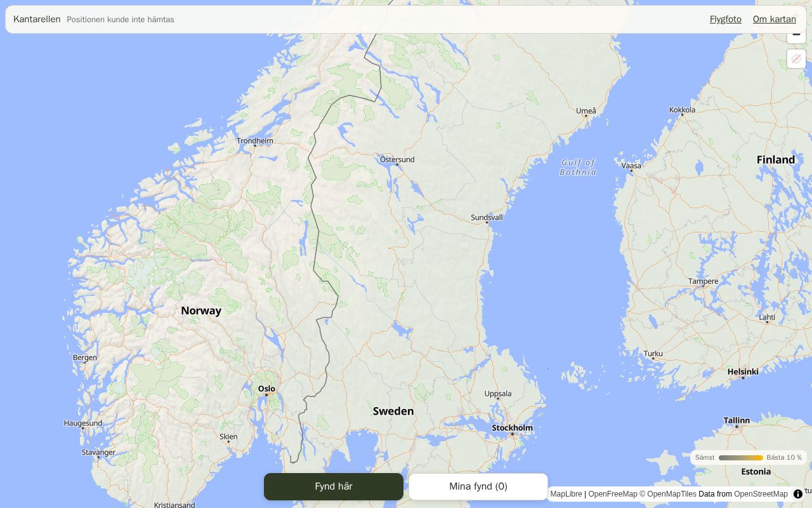
Task: Click the Haugesund city label
Action: (x=83, y=423)
